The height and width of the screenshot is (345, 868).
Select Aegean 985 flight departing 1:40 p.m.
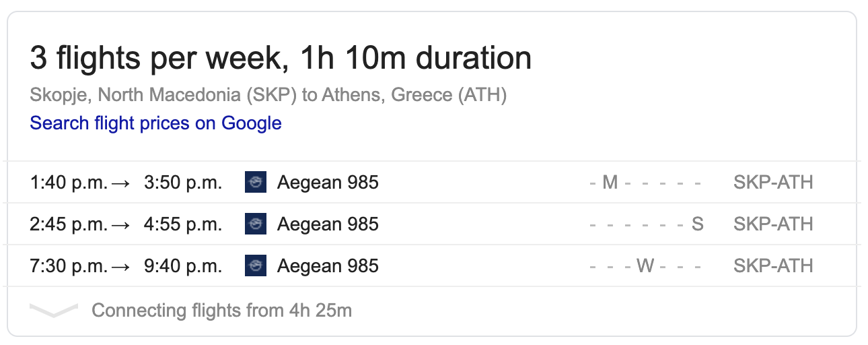431,182
